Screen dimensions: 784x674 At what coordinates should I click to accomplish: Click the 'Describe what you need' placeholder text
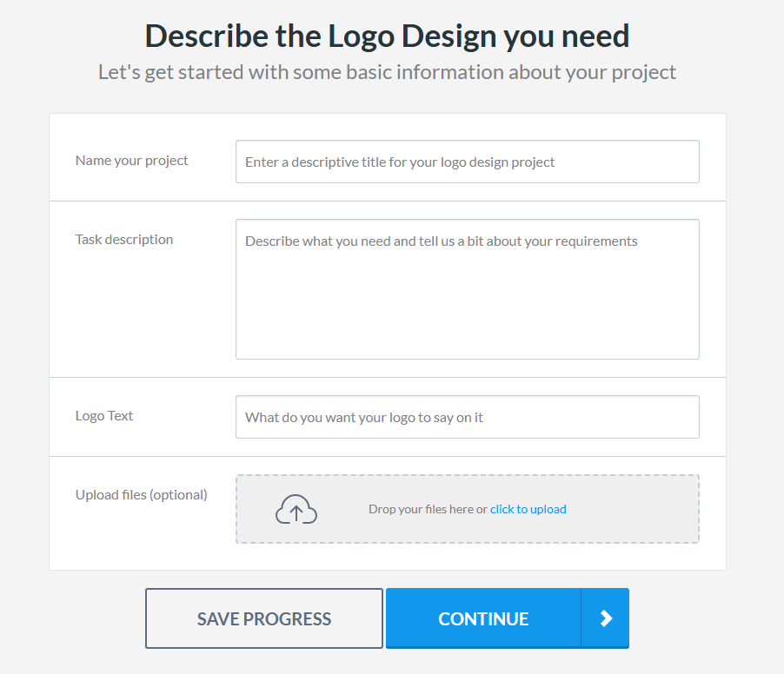coord(442,241)
